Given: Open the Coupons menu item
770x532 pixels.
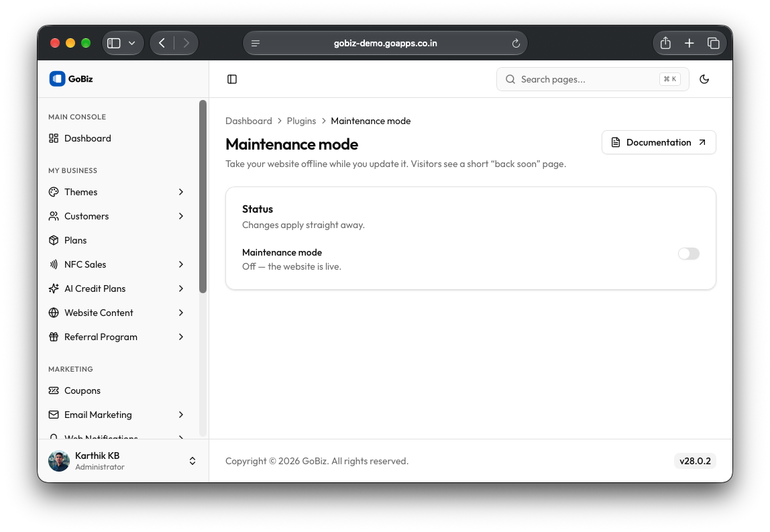Looking at the screenshot, I should point(117,390).
